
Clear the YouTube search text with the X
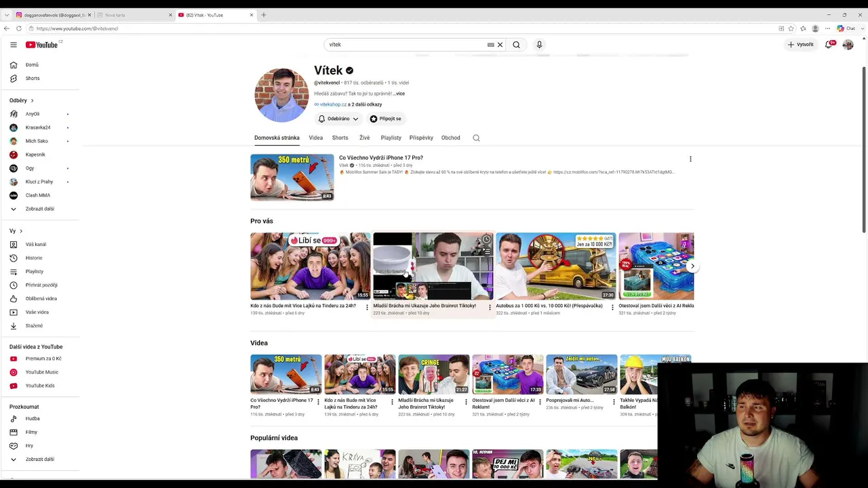tap(500, 45)
